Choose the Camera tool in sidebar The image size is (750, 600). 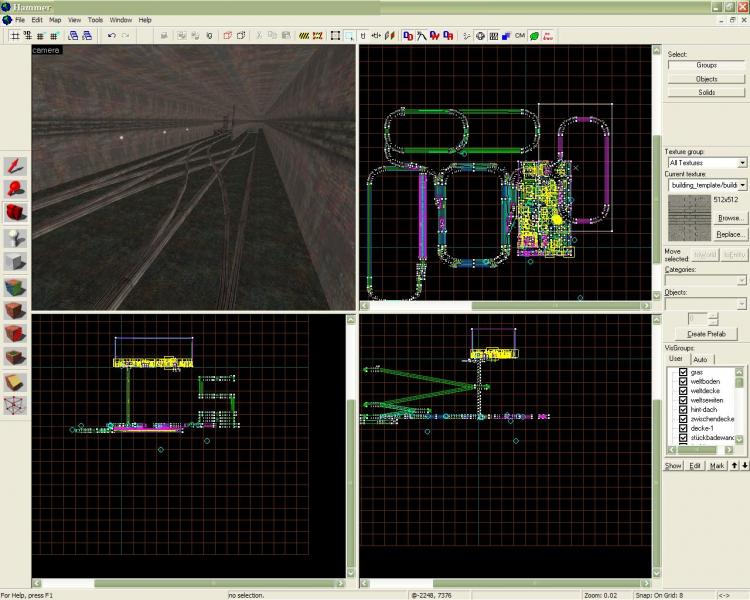(x=15, y=212)
